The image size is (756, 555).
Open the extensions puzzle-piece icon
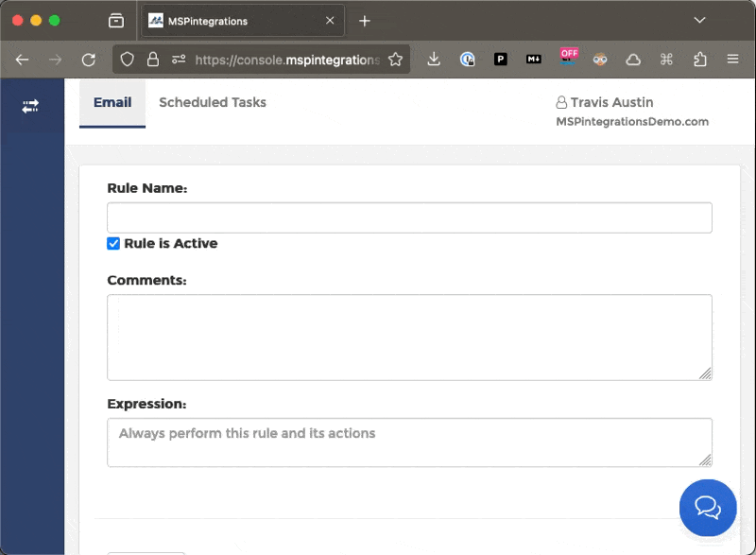click(699, 58)
